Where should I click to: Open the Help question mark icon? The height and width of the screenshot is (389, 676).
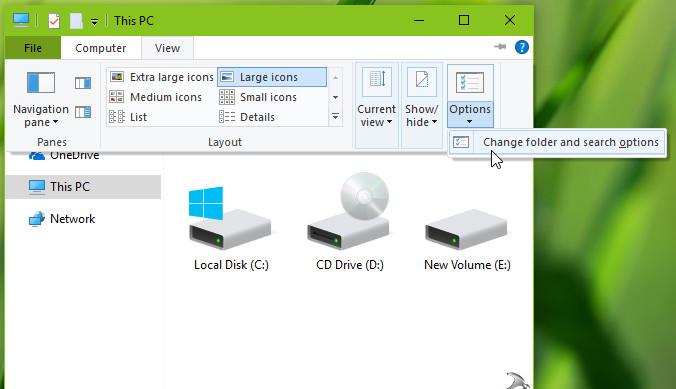point(522,47)
